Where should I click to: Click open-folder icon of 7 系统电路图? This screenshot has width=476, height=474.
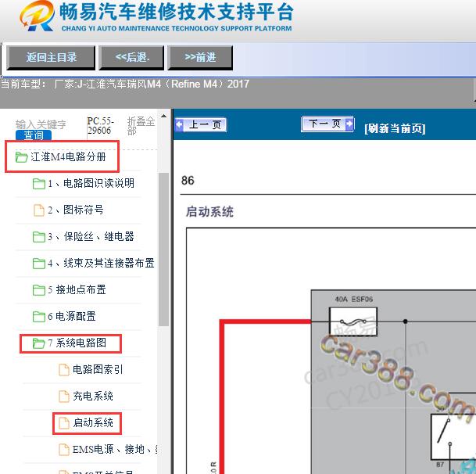39,343
